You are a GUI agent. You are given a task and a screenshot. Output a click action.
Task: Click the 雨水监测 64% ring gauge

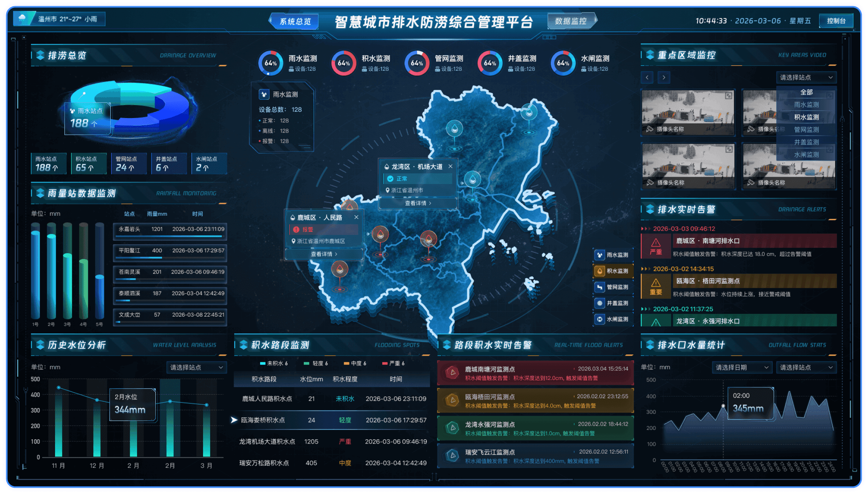271,63
